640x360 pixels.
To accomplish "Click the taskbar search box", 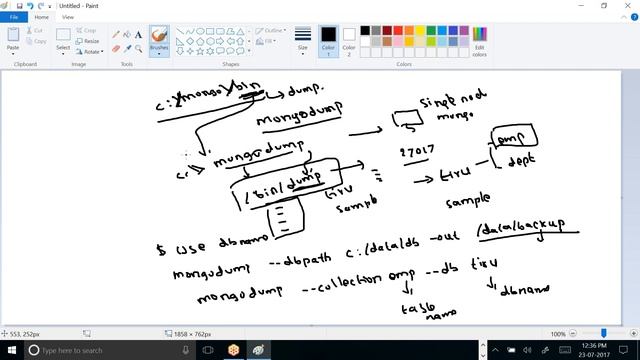I will point(109,350).
